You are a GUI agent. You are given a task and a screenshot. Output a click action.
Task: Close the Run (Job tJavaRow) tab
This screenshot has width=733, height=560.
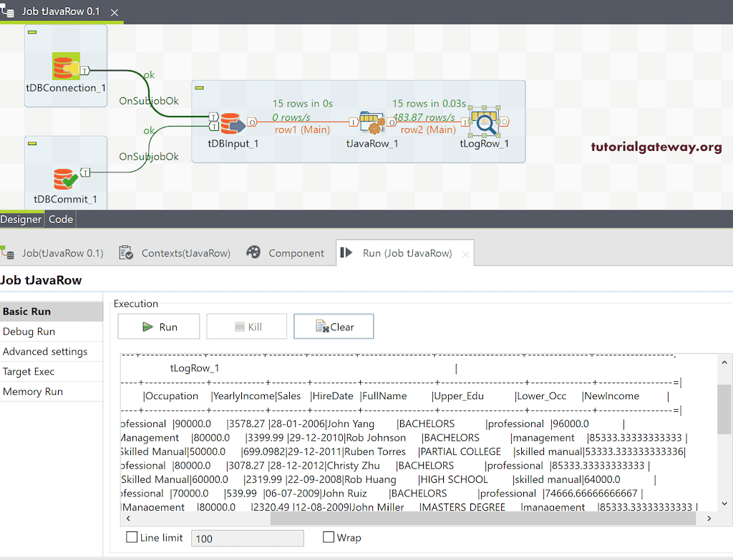[465, 255]
